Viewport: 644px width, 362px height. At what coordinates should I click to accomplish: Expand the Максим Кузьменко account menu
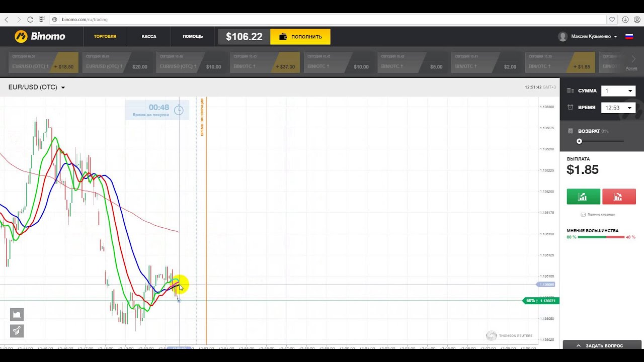[x=594, y=37]
